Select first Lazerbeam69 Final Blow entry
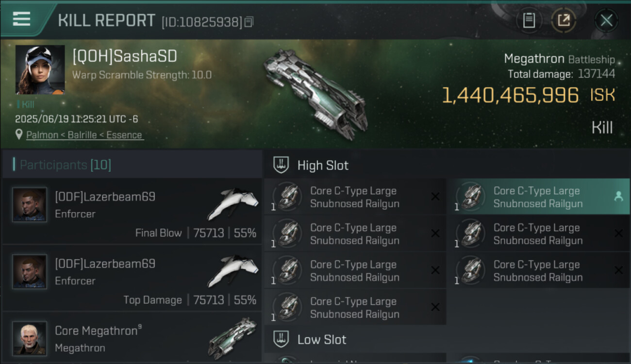This screenshot has width=631, height=364. coord(132,212)
